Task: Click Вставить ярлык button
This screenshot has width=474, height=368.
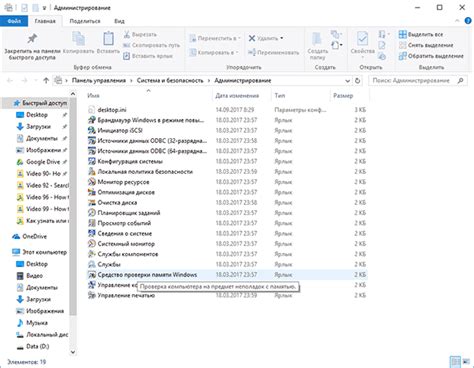Action: tap(148, 56)
